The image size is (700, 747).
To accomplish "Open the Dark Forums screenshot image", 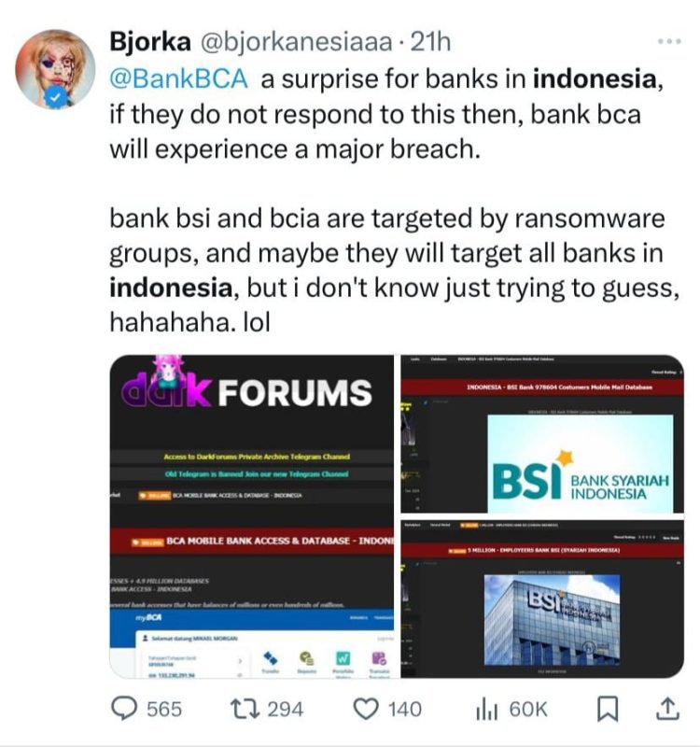I will [252, 516].
